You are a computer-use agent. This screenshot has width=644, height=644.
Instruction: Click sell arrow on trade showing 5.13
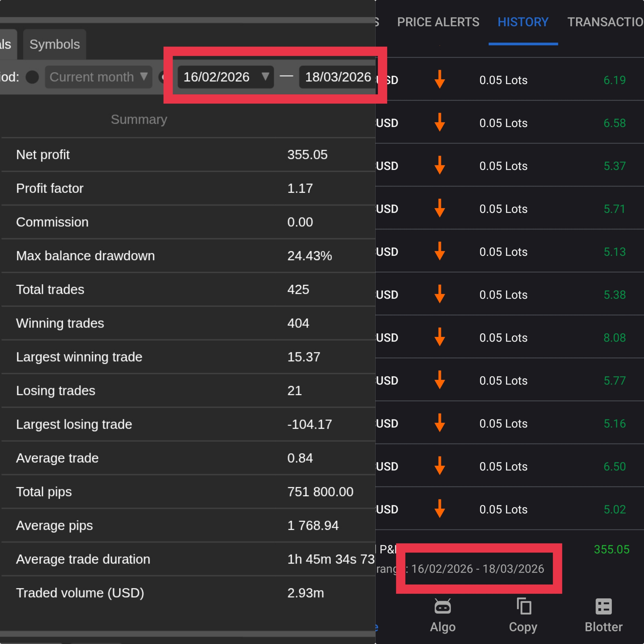coord(440,252)
